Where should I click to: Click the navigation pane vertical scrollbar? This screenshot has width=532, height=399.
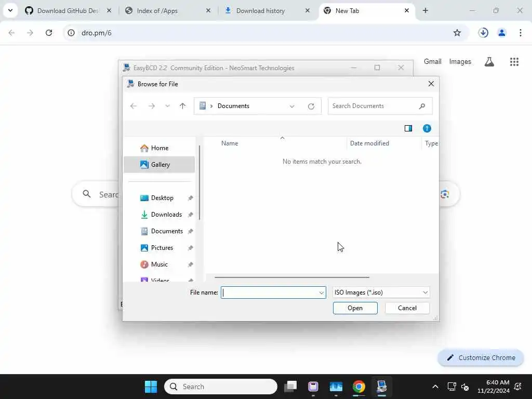tap(199, 182)
